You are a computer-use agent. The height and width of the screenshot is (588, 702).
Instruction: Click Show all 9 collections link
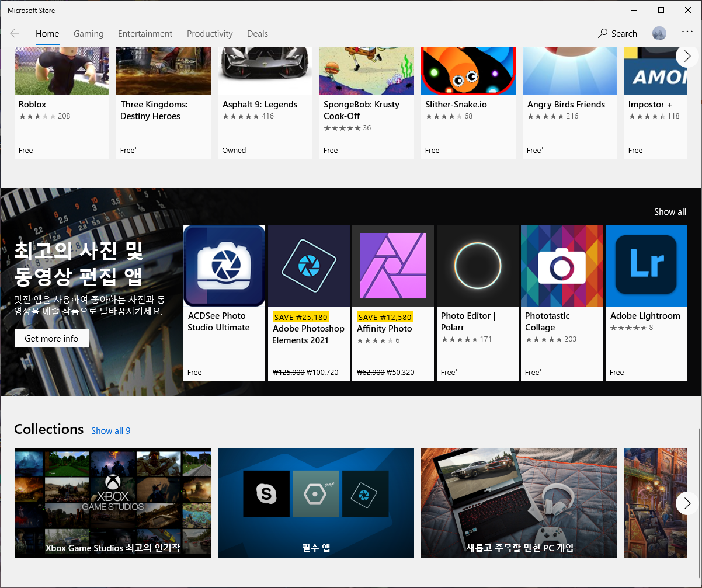click(111, 431)
